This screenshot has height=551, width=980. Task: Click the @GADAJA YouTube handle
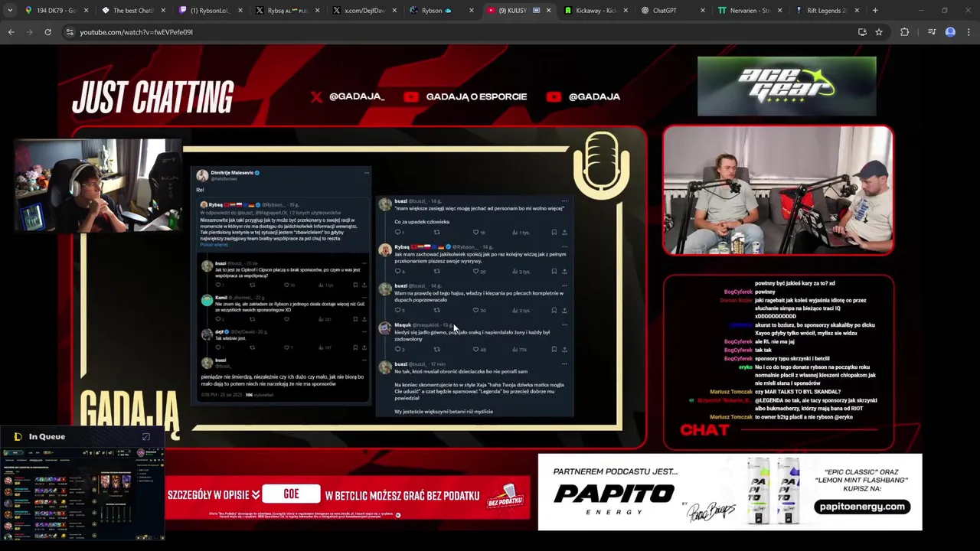(x=594, y=96)
